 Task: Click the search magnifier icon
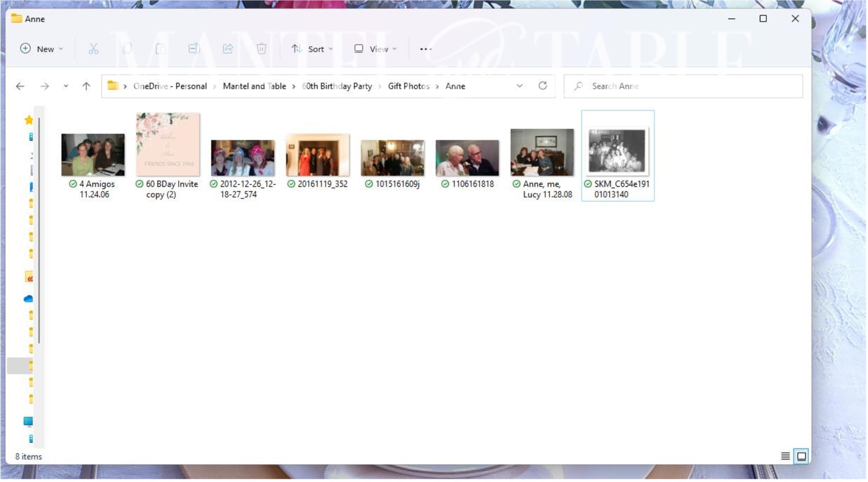[579, 86]
